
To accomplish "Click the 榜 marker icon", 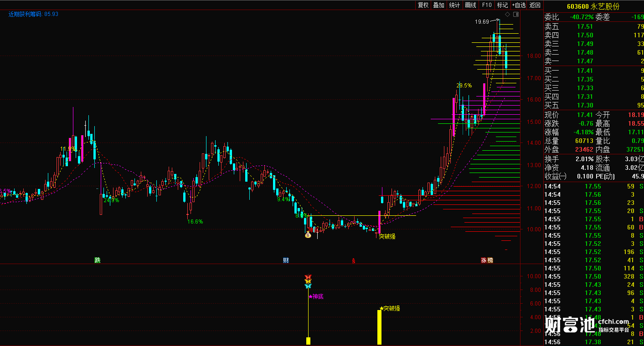I will (490, 260).
